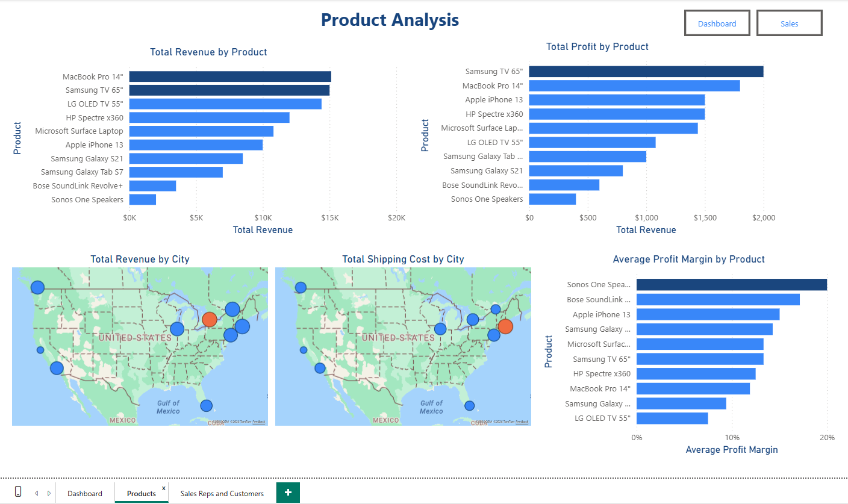The image size is (848, 504).
Task: Click orange bubble on Total Revenue by City map
Action: 209,319
